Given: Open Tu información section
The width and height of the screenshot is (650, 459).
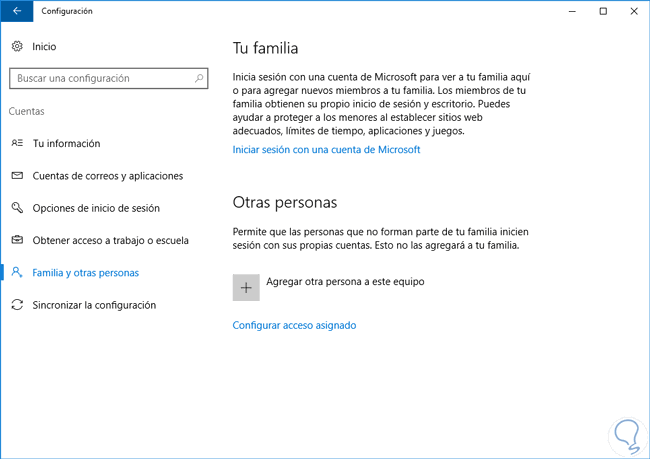Looking at the screenshot, I should click(66, 144).
